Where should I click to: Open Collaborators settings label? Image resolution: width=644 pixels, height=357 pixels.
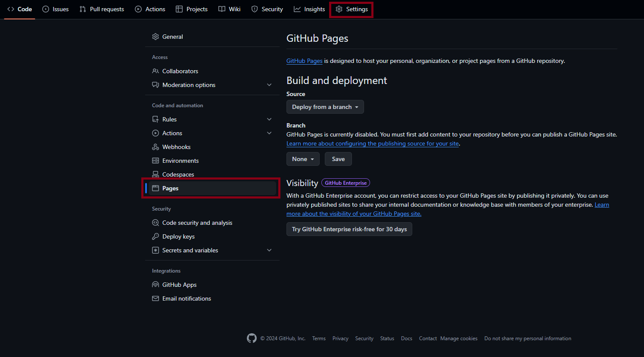coord(180,71)
